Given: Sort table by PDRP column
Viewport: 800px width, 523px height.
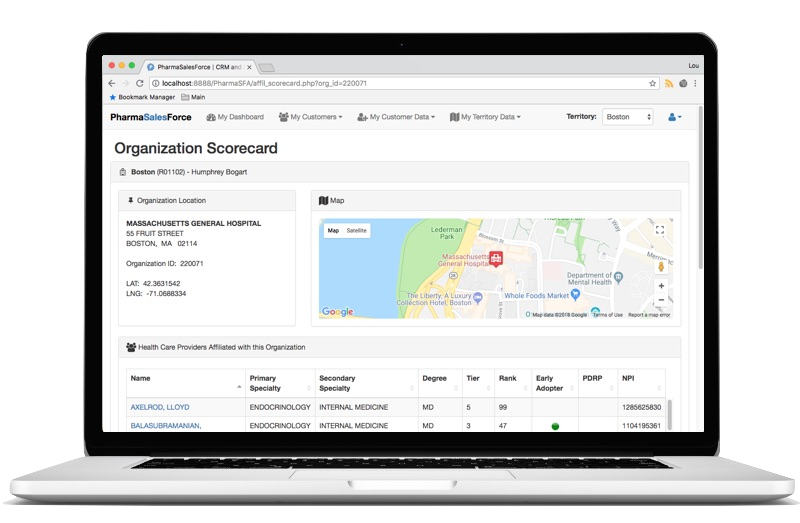Looking at the screenshot, I should (x=597, y=383).
